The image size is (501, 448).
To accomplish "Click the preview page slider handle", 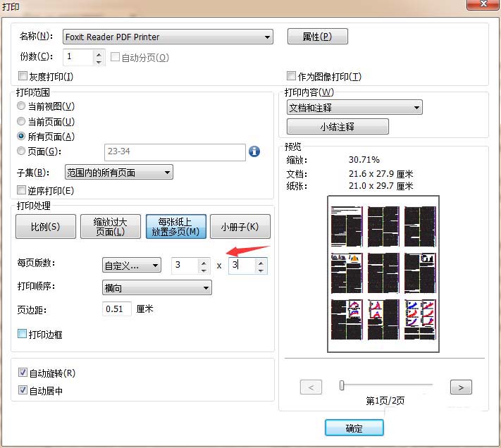I will (x=342, y=385).
